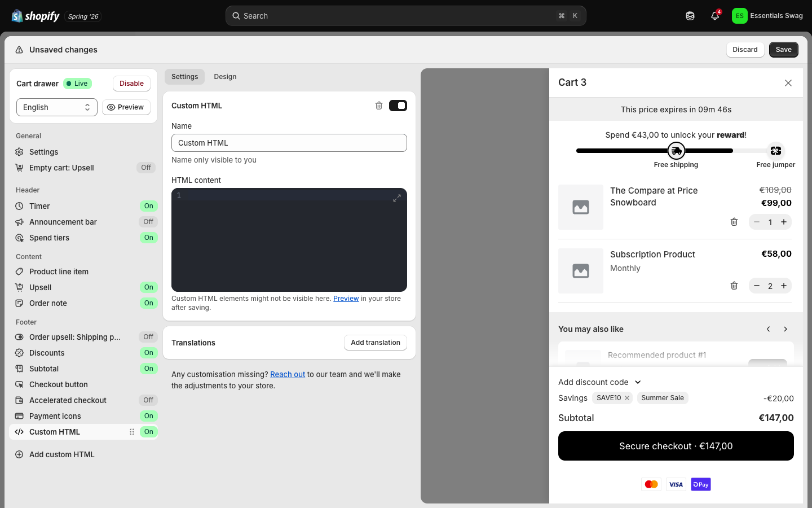Toggle the Custom HTML enable switch
Image resolution: width=812 pixels, height=508 pixels.
coord(398,106)
